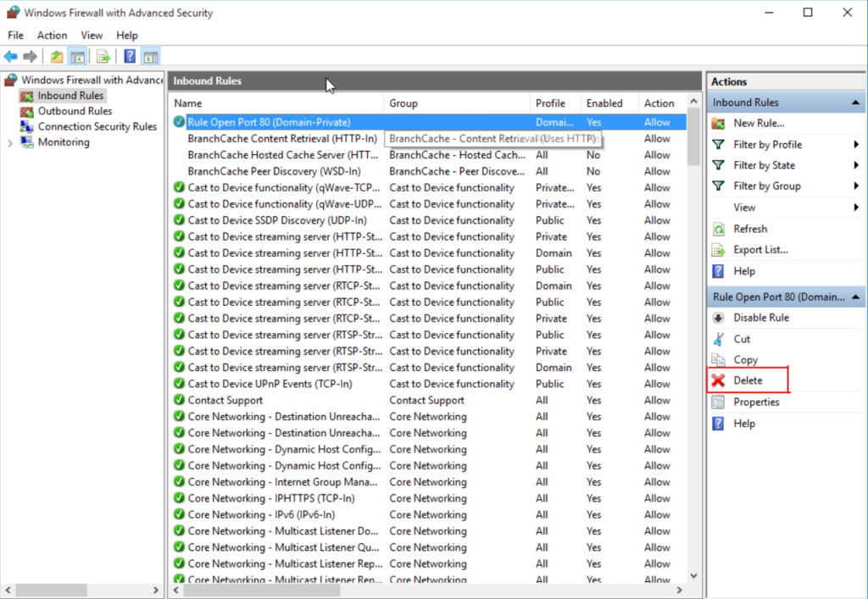
Task: Click the rules list horizontal scrollbar thumb
Action: [x=262, y=591]
